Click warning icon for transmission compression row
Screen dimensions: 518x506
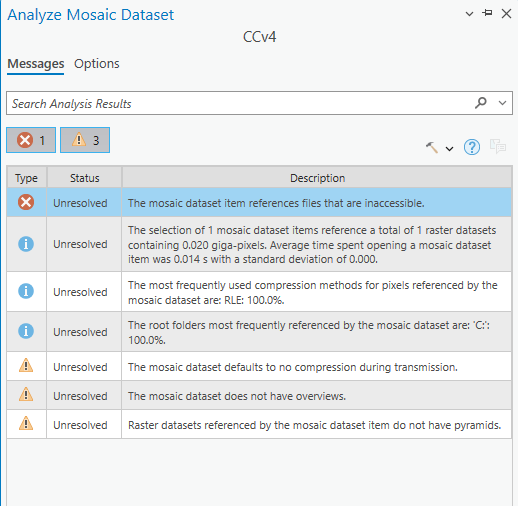coord(26,365)
